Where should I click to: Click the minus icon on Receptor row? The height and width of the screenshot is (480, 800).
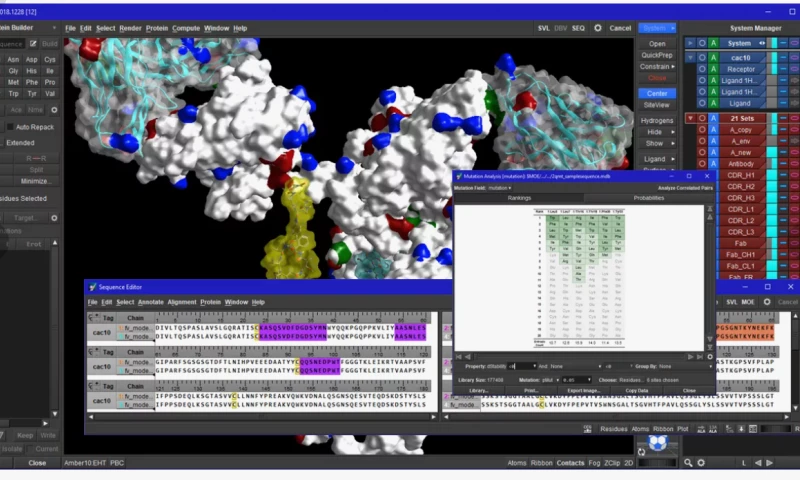pyautogui.click(x=783, y=69)
